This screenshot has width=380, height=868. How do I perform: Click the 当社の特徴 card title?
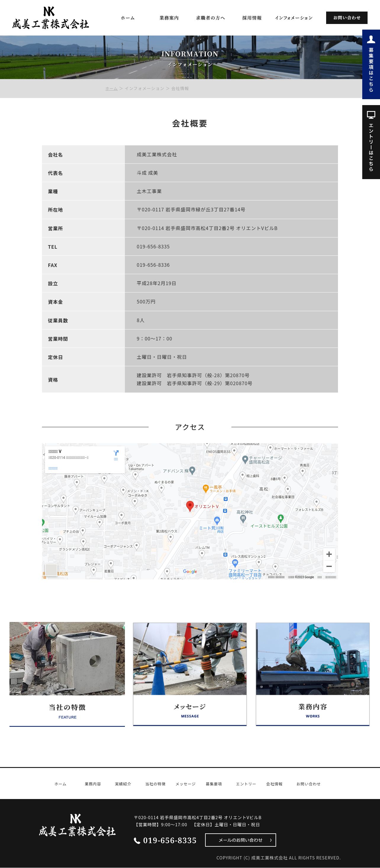point(67,707)
